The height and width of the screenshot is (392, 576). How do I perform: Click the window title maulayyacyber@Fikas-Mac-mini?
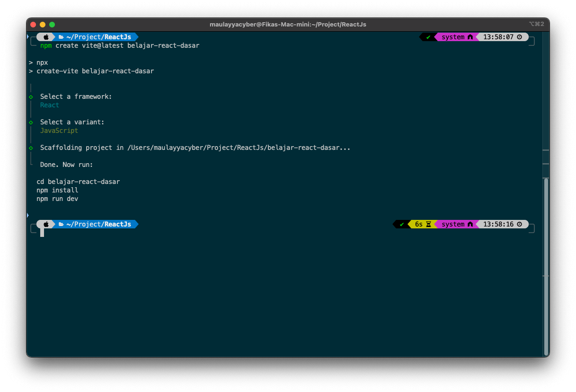(288, 24)
